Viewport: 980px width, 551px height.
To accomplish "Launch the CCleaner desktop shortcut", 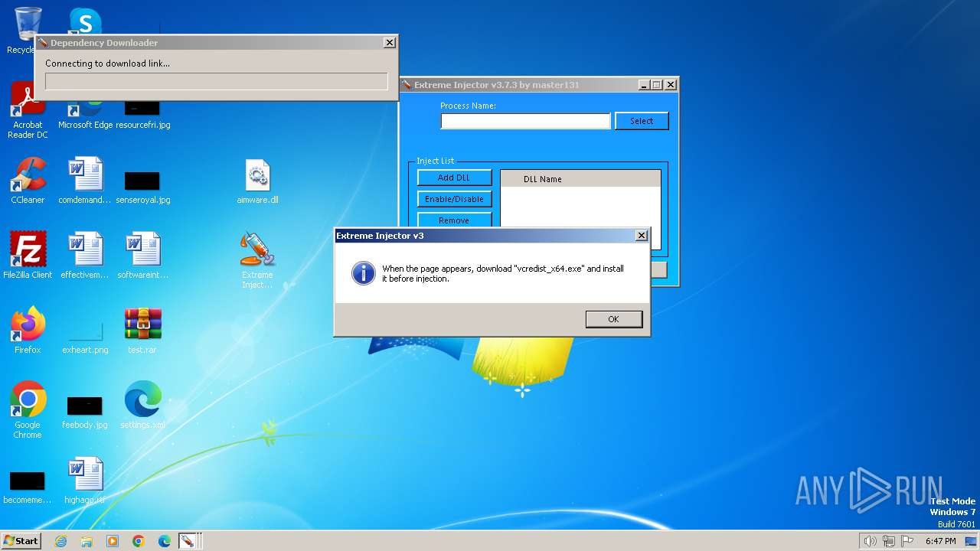I will click(x=28, y=181).
